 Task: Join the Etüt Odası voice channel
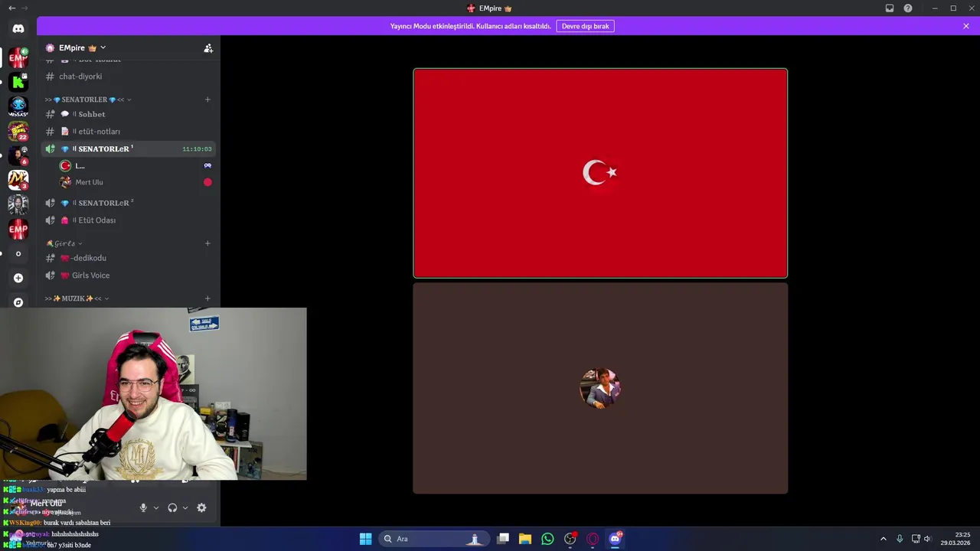(129, 220)
